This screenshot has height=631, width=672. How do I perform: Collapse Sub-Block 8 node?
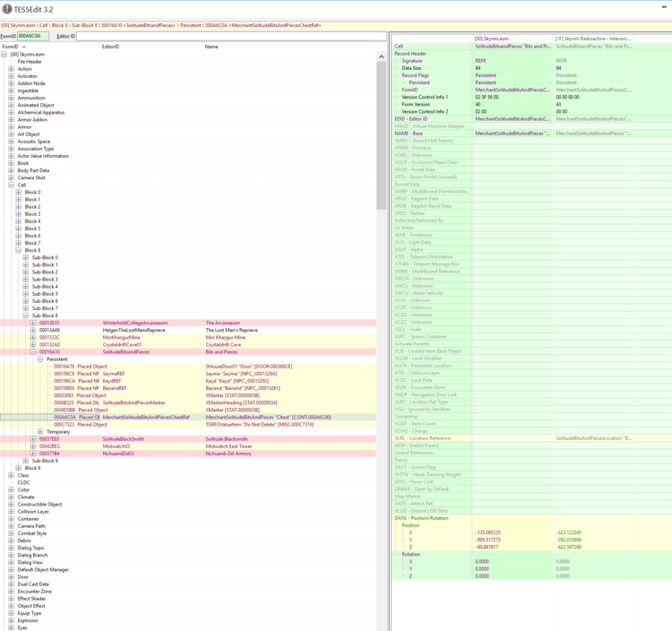tap(26, 315)
